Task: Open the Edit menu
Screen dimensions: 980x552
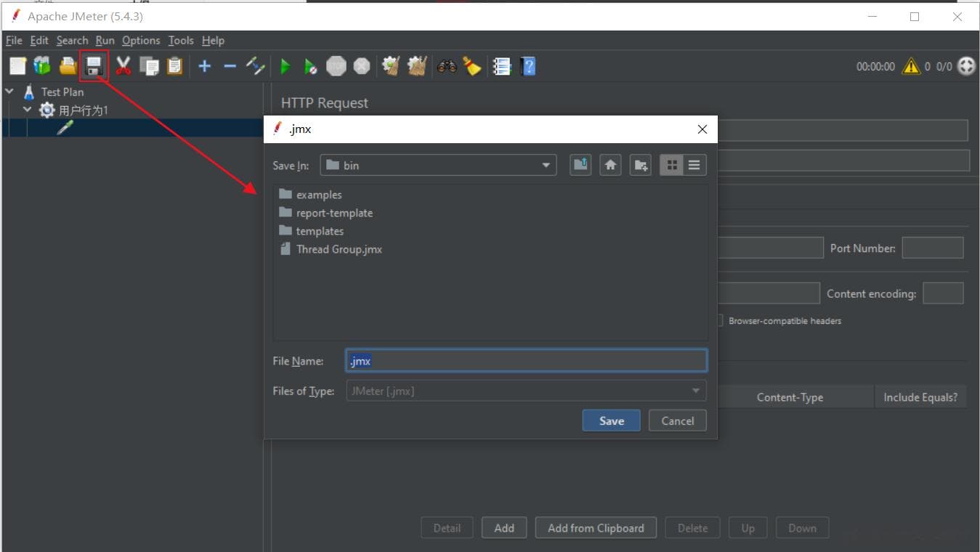Action: point(39,41)
